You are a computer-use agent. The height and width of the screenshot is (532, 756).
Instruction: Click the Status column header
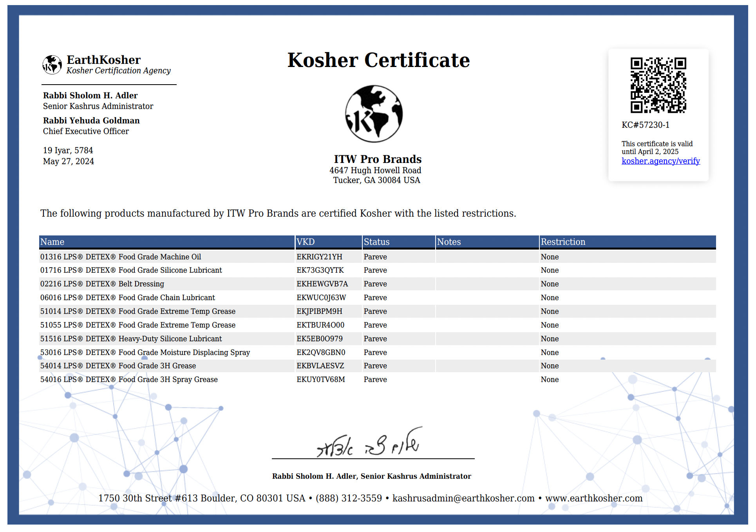pyautogui.click(x=376, y=242)
